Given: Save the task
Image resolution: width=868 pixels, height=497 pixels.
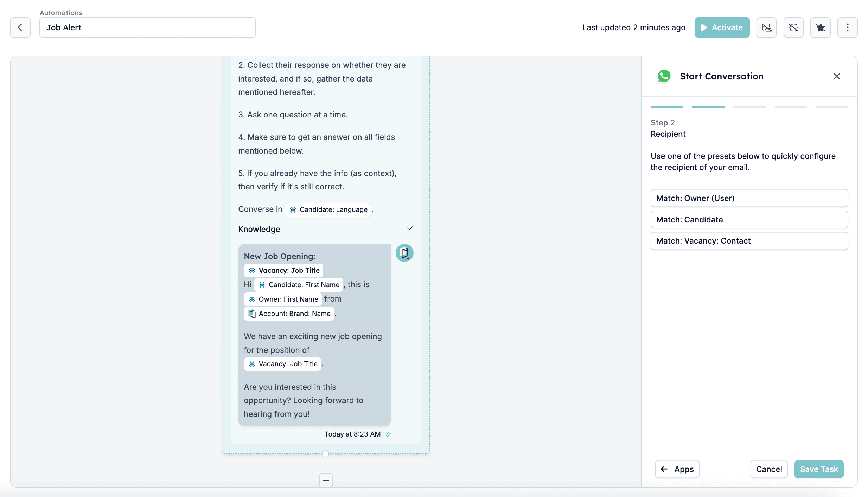Looking at the screenshot, I should (x=819, y=469).
